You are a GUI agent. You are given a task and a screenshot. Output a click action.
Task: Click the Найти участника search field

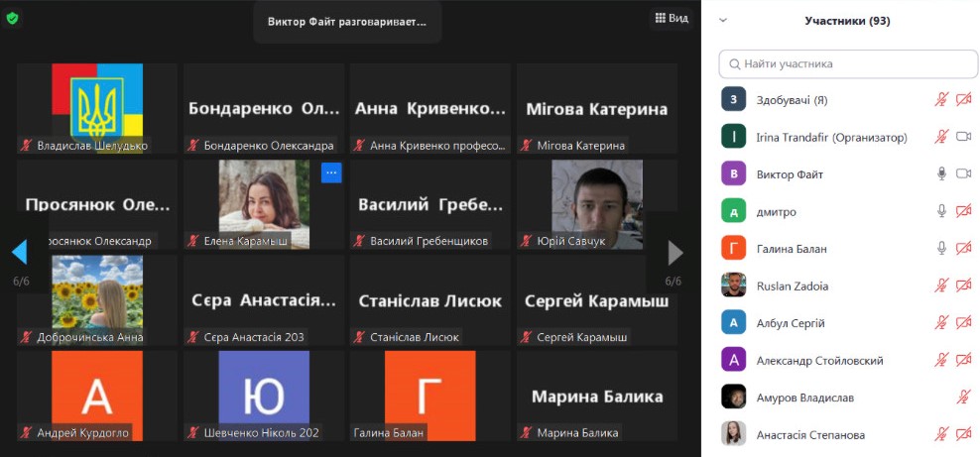tap(848, 63)
